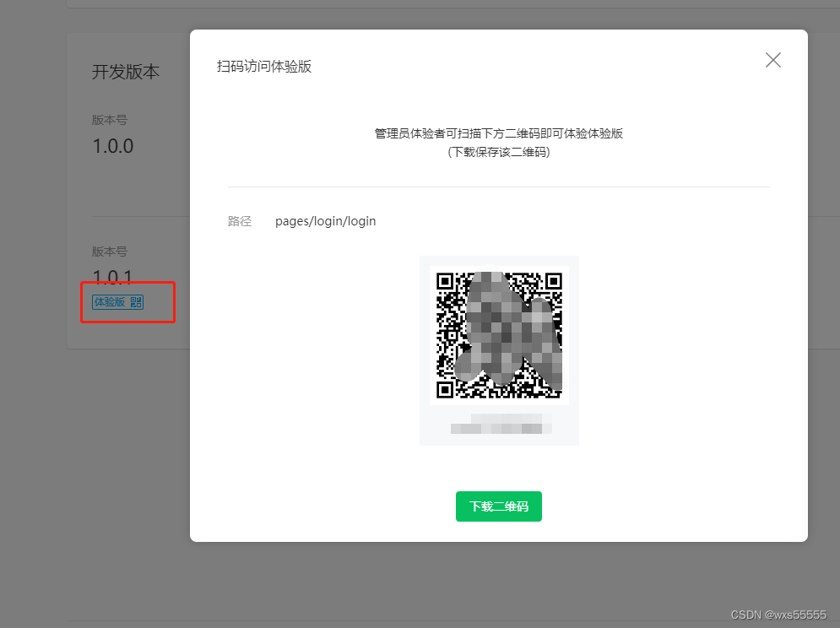Close the 扫码访问体验版 dialog
The image size is (840, 628).
(772, 60)
